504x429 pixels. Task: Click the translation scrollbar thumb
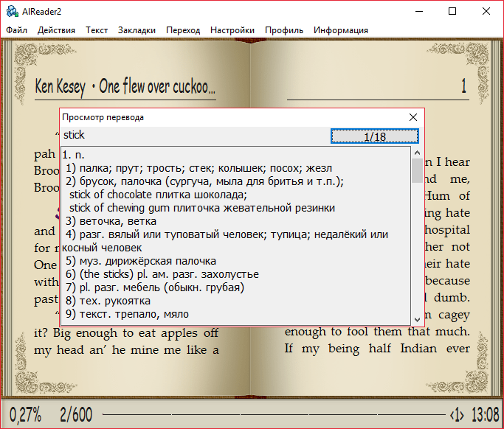pos(417,170)
